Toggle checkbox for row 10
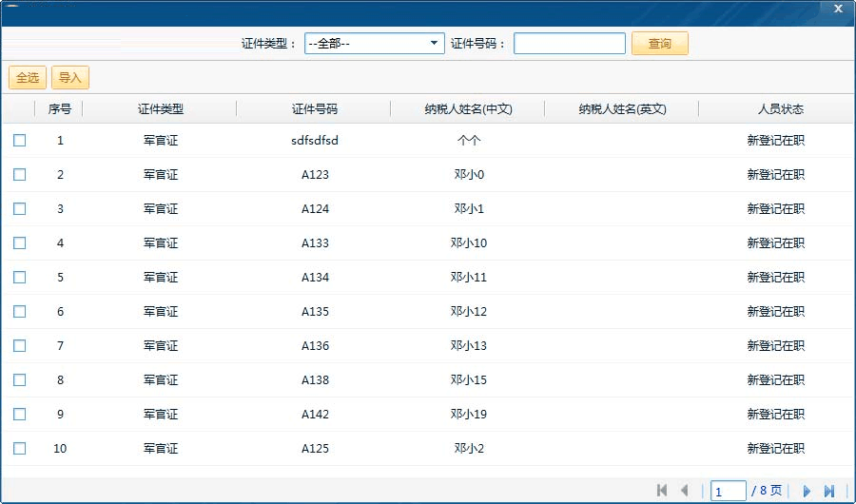The width and height of the screenshot is (856, 504). point(20,449)
